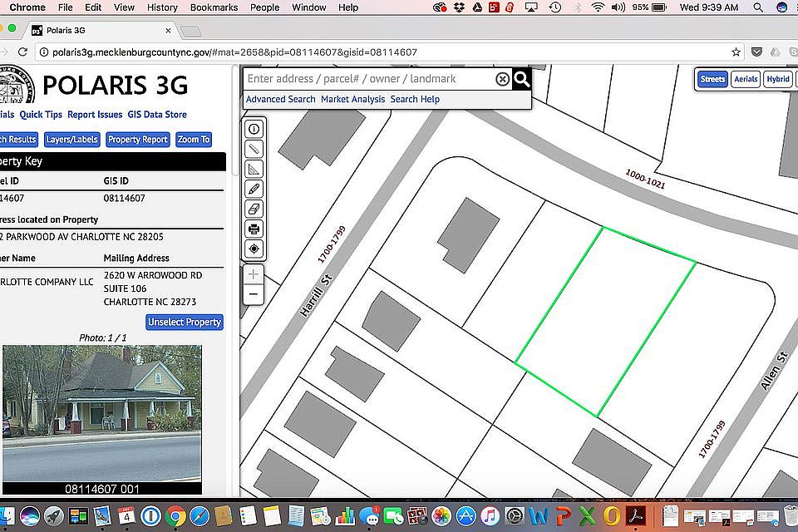Click the address search input field
The width and height of the screenshot is (798, 532).
(368, 79)
